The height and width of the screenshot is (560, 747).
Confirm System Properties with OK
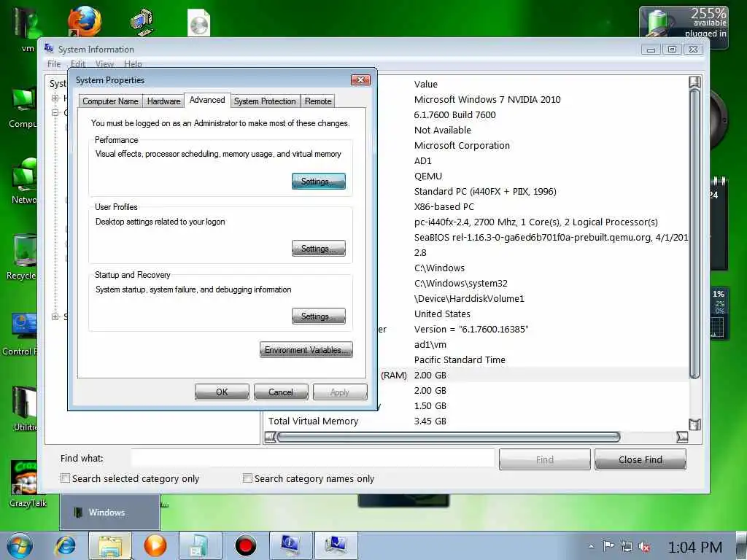coord(222,392)
